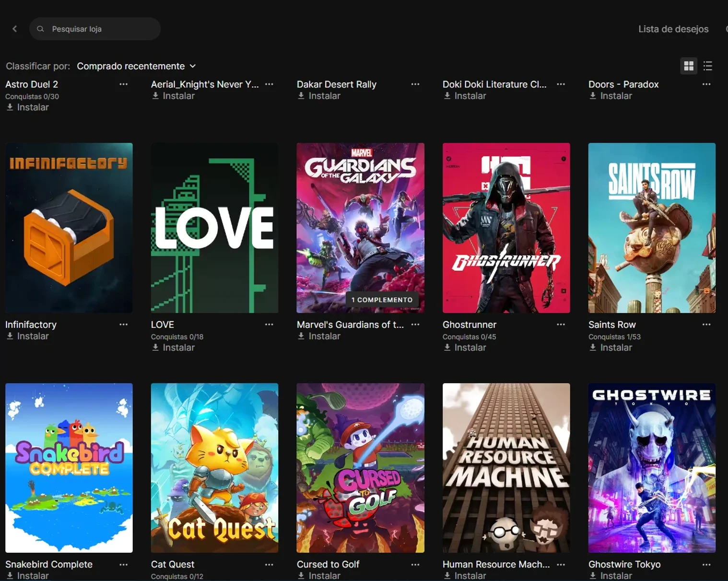Focus the 'Pesquisar loja' search field
Image resolution: width=728 pixels, height=581 pixels.
point(95,29)
